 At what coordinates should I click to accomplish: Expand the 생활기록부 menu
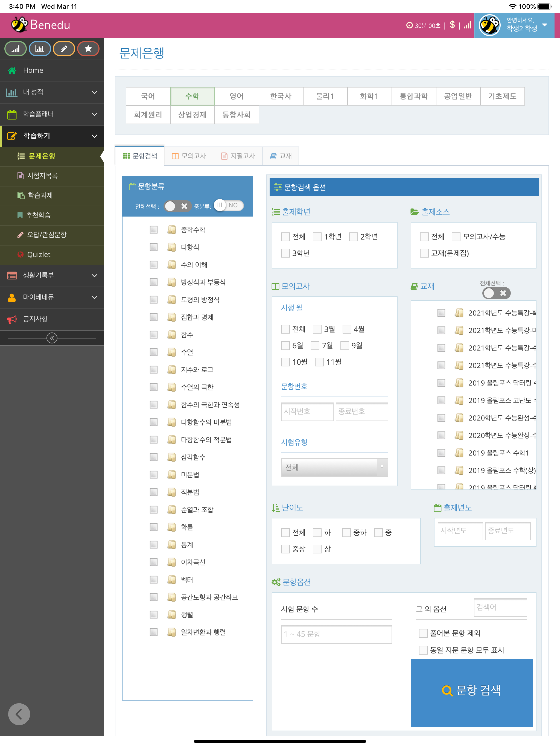52,275
